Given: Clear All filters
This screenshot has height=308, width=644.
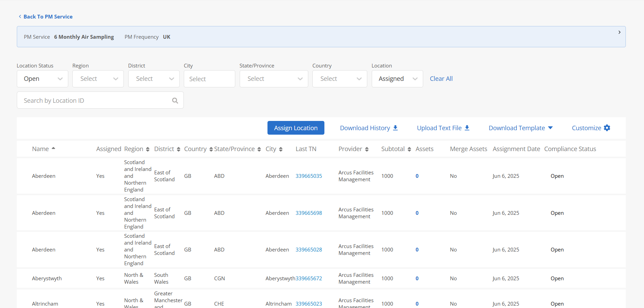Looking at the screenshot, I should pos(441,79).
